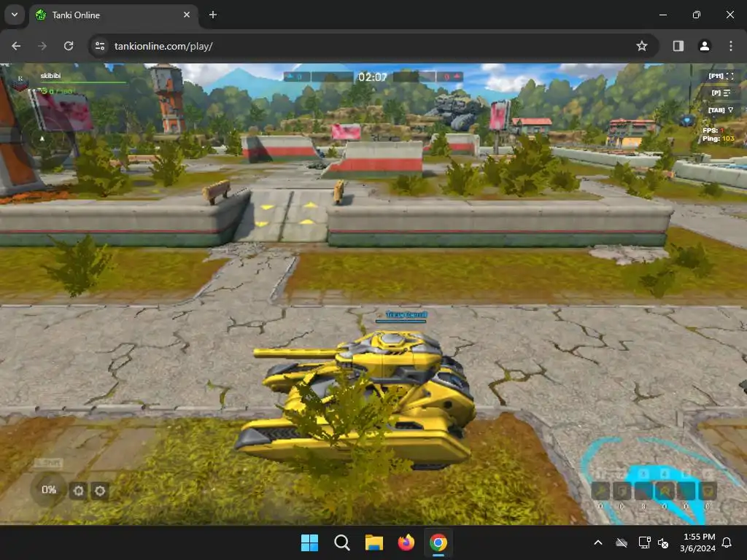Open the Chrome side panel
Viewport: 747px width, 560px height.
(x=678, y=46)
